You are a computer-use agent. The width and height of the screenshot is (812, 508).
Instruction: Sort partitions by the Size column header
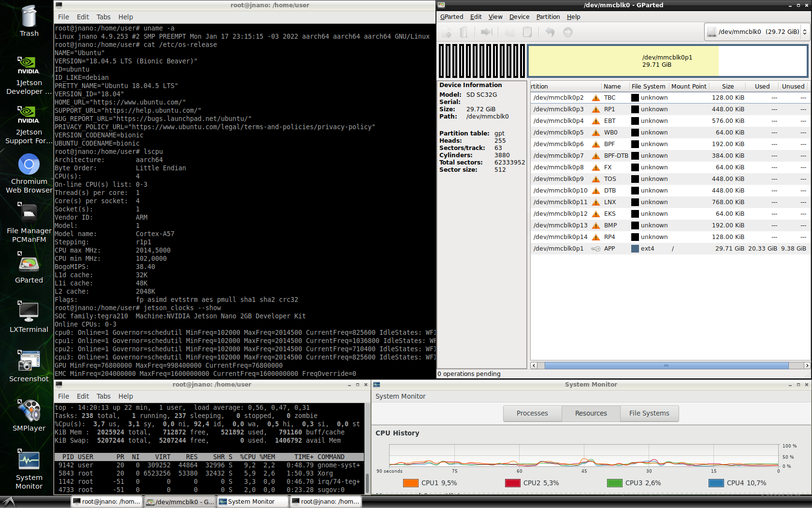(x=727, y=87)
